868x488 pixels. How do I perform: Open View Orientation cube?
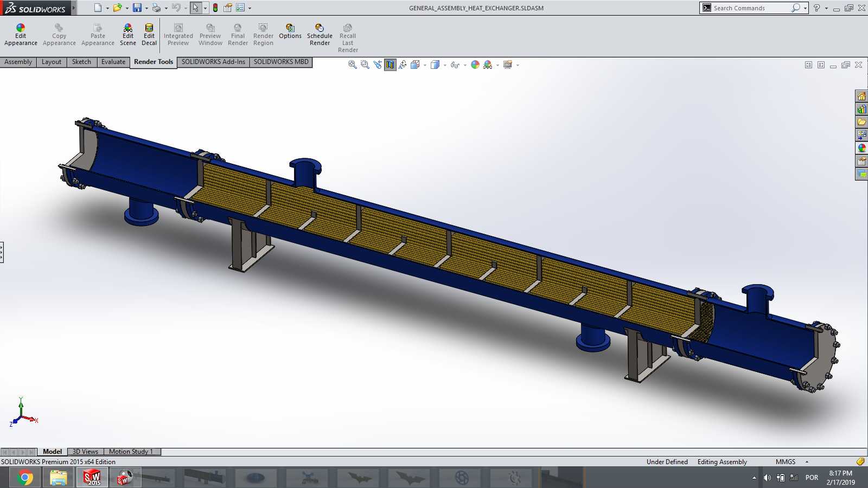tap(415, 65)
